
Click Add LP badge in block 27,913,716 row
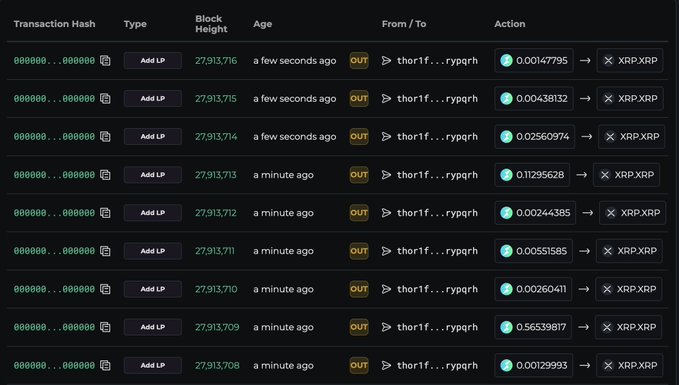[152, 61]
